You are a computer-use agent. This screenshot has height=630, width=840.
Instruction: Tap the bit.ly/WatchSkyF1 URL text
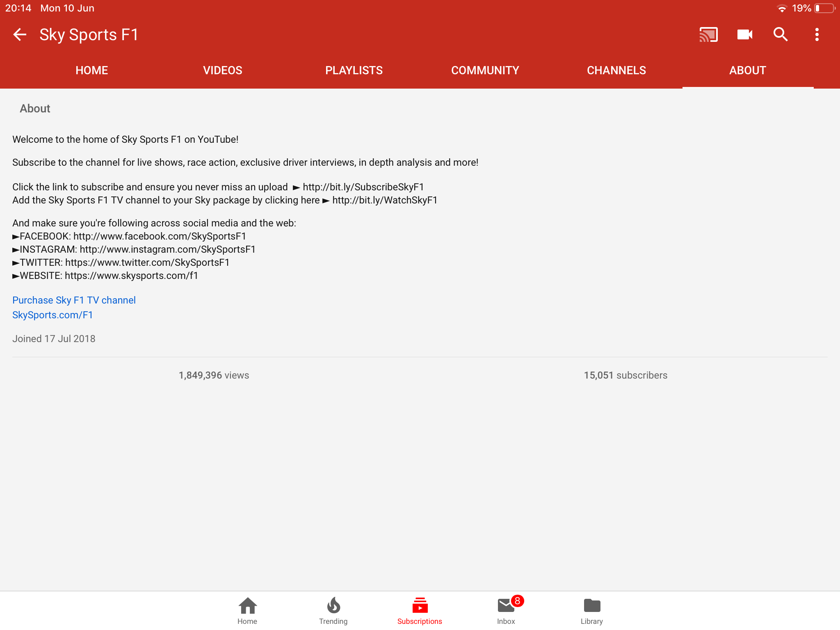pyautogui.click(x=385, y=200)
